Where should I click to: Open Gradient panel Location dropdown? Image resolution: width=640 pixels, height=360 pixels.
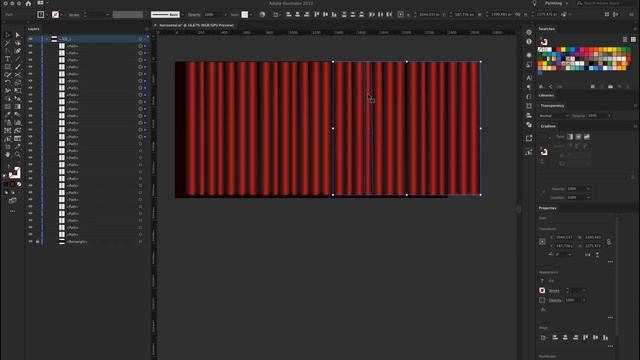coord(588,198)
